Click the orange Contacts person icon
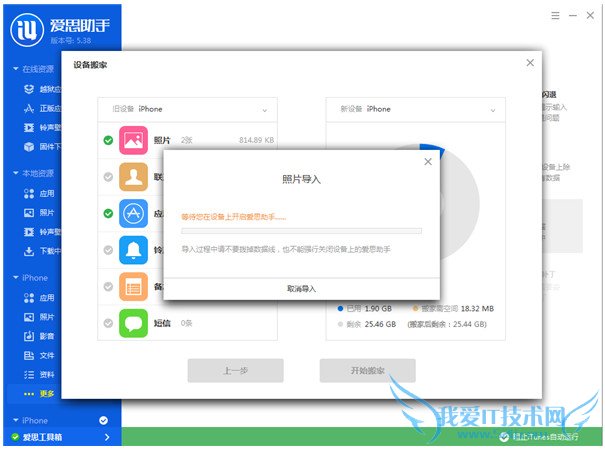Screen dimensions: 605x449 133,177
